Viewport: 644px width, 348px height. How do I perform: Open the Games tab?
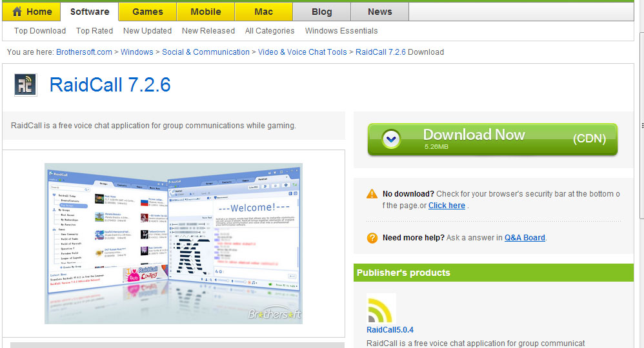coord(148,12)
